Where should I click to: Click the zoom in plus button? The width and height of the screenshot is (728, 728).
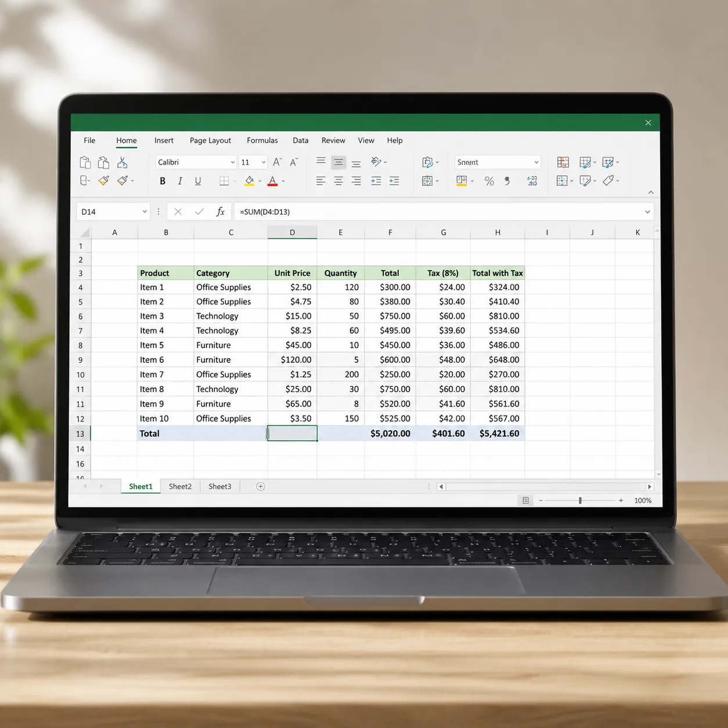[621, 500]
